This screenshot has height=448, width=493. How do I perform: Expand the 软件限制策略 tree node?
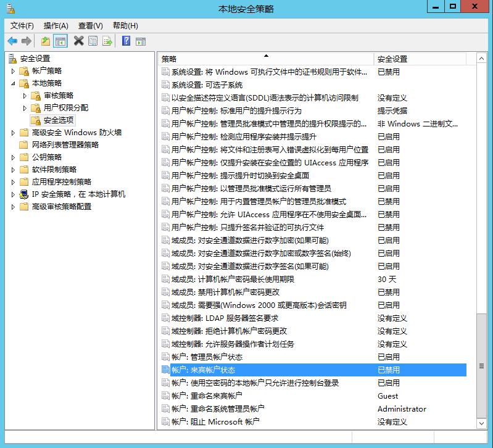point(13,170)
